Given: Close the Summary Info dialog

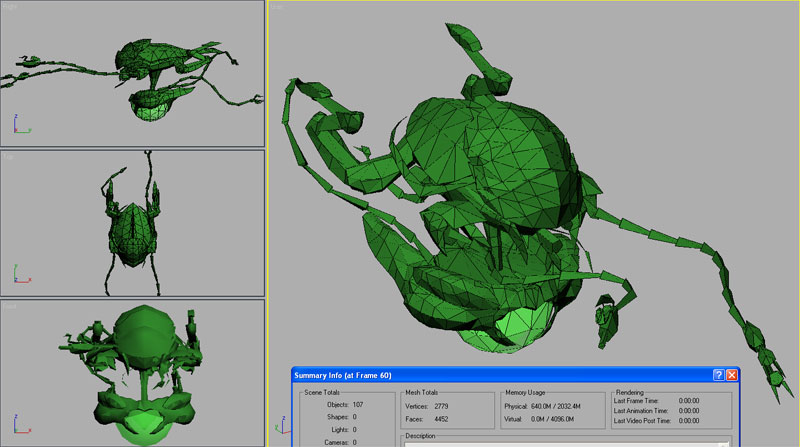Looking at the screenshot, I should [732, 375].
